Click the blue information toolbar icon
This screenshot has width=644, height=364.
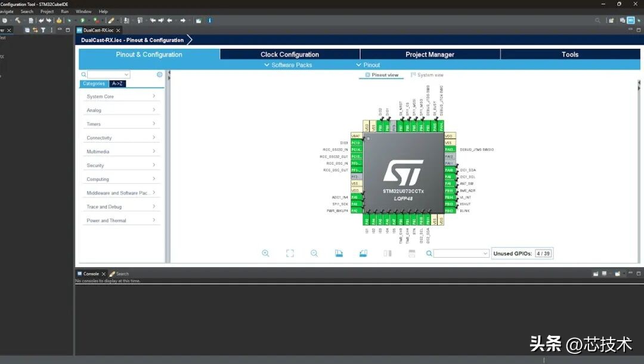click(209, 20)
